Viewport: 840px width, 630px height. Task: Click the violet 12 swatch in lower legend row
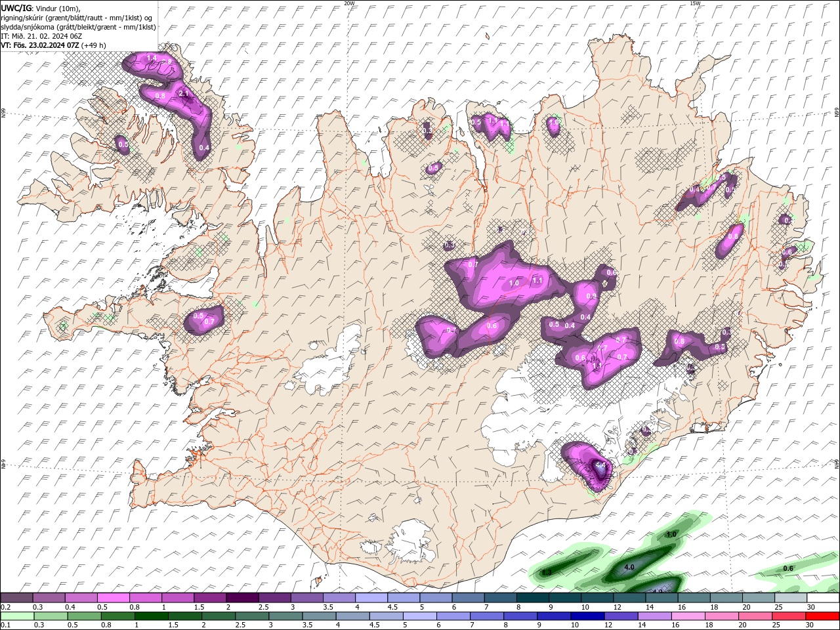point(620,616)
